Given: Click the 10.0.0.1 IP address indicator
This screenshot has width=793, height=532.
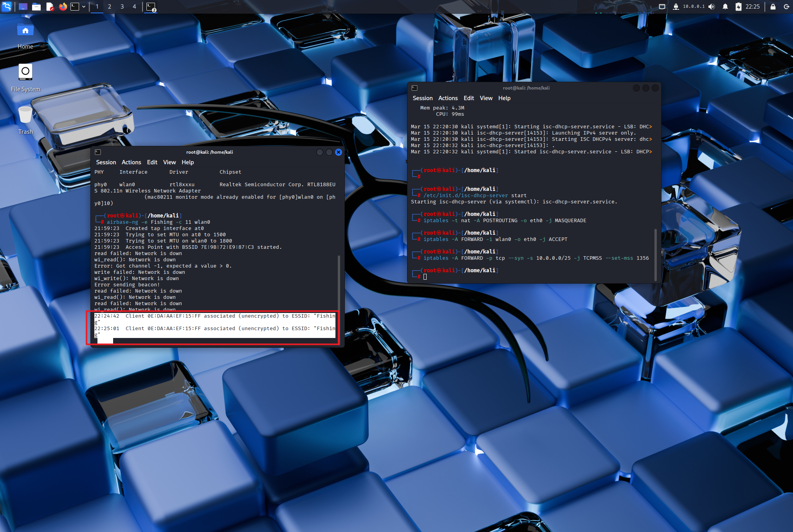Looking at the screenshot, I should click(x=694, y=7).
